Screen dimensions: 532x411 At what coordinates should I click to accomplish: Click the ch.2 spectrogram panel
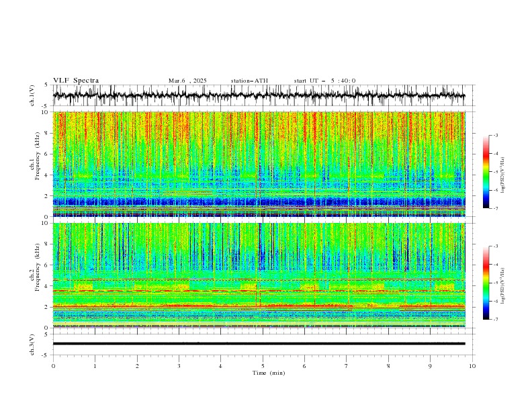[x=259, y=275]
